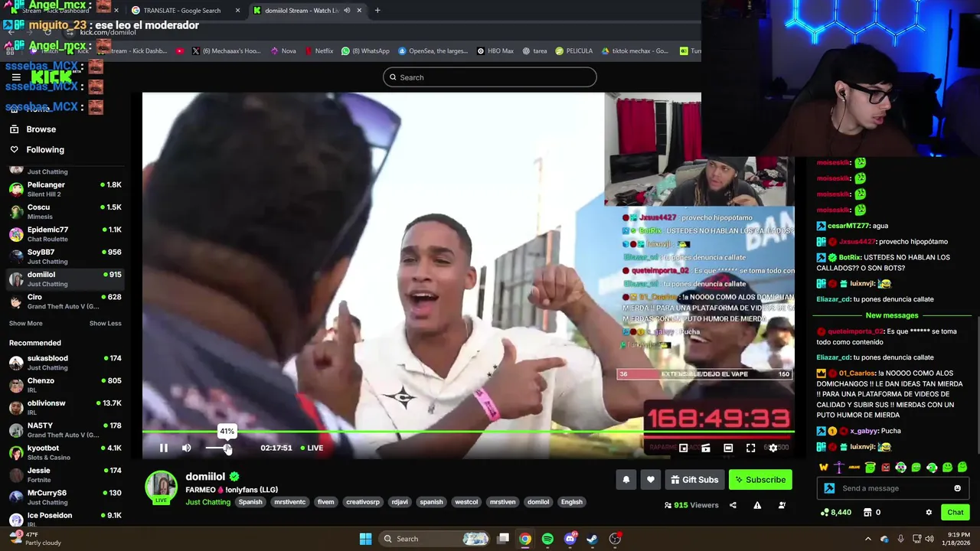Screen dimensions: 980x551
Task: Open player settings gear icon
Action: (773, 448)
